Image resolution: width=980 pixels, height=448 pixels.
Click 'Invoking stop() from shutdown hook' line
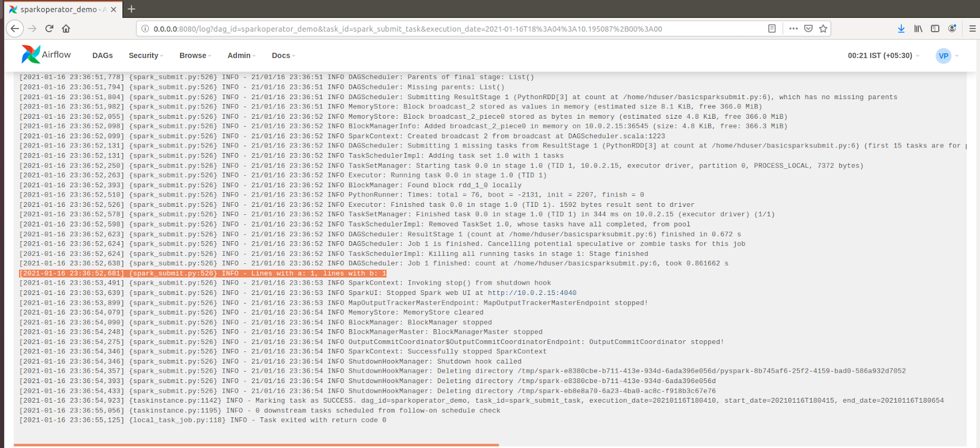coord(285,283)
